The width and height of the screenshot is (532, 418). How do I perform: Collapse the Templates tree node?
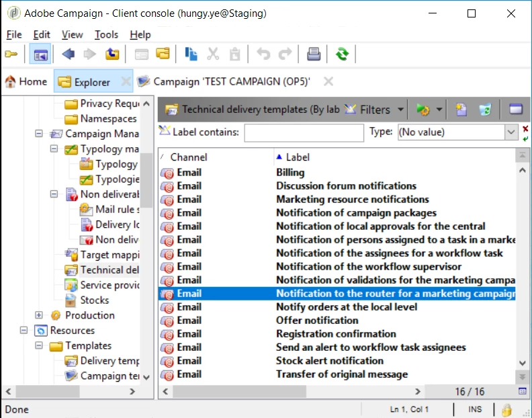point(39,345)
